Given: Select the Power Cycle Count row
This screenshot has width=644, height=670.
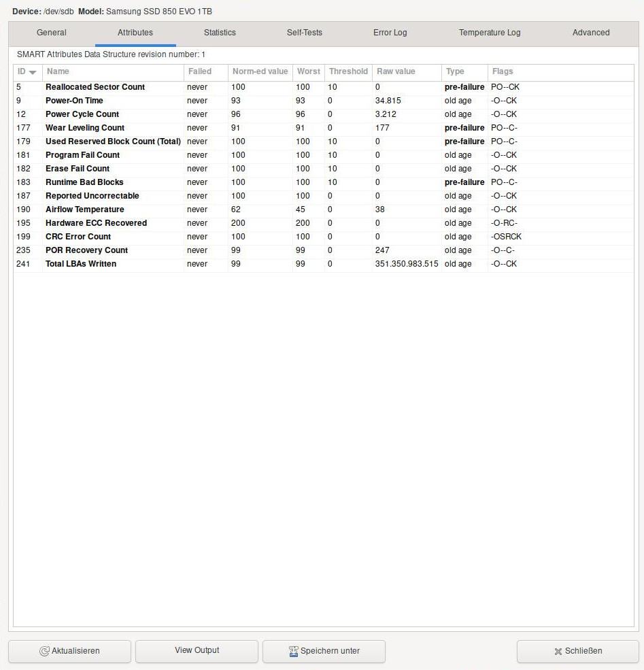Looking at the screenshot, I should click(x=323, y=114).
